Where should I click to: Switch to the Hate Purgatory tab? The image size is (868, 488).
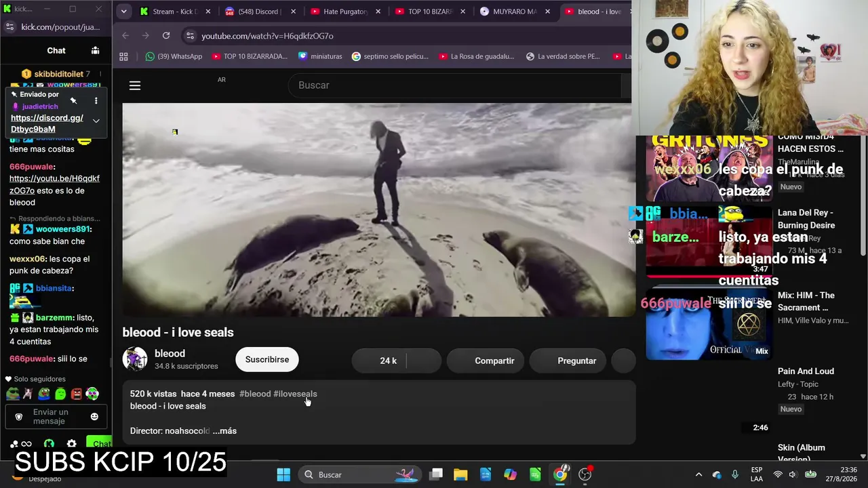point(346,12)
